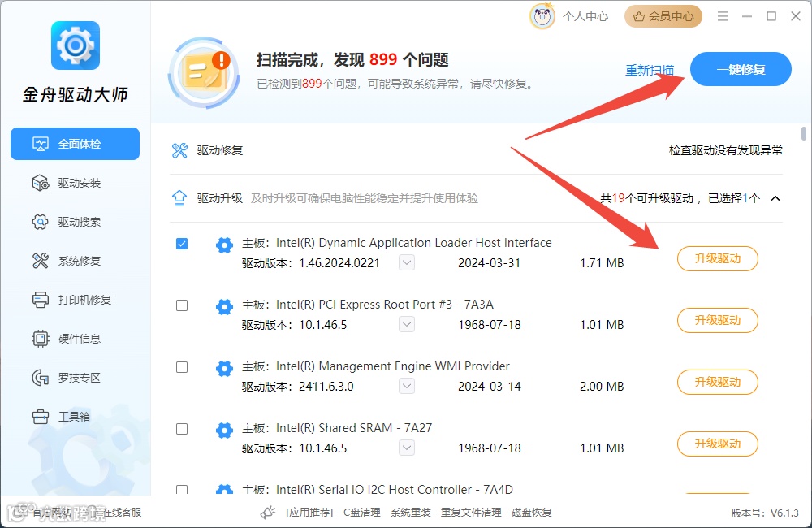Select Intel(R) Management Engine WMI Provider name
The height and width of the screenshot is (528, 812).
click(x=392, y=366)
